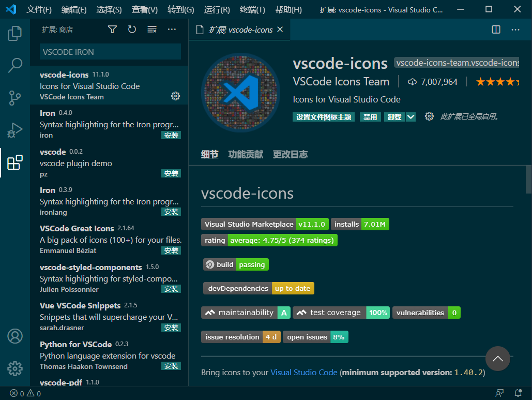Click the 卸载 uninstall button
The height and width of the screenshot is (400, 532).
coord(394,117)
